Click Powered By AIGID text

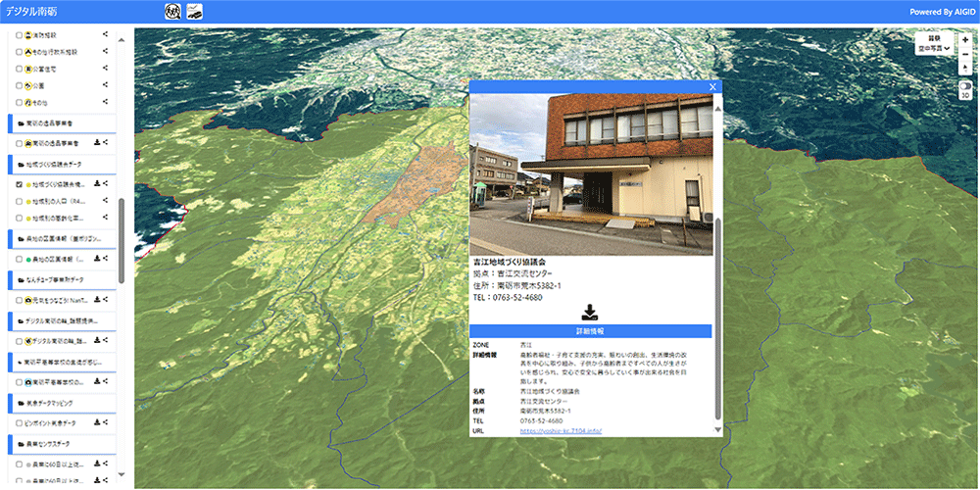click(x=942, y=12)
